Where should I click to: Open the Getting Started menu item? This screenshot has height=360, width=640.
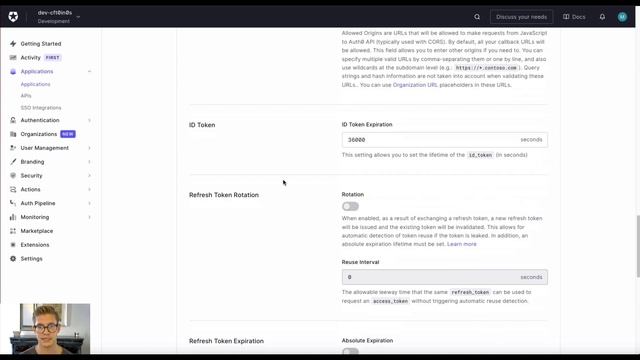point(41,44)
